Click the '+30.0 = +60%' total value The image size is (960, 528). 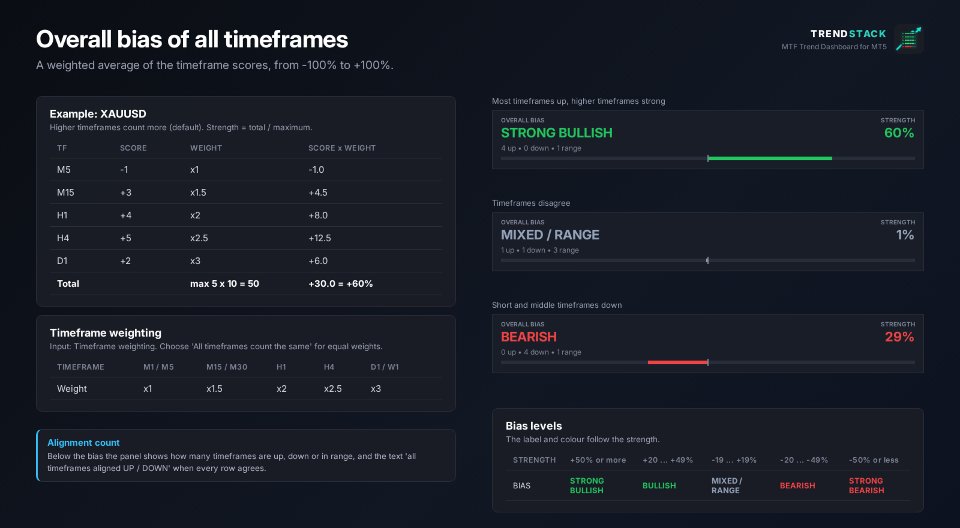click(340, 284)
